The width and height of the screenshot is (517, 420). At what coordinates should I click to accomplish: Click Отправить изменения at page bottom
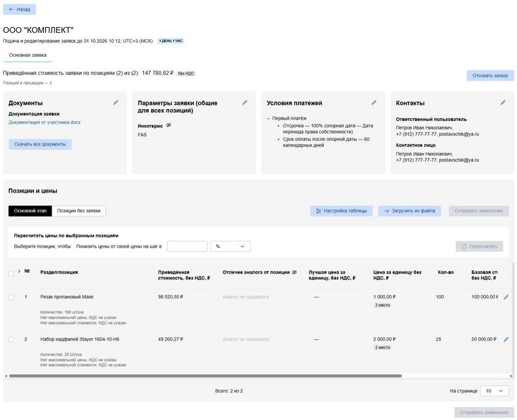[484, 412]
